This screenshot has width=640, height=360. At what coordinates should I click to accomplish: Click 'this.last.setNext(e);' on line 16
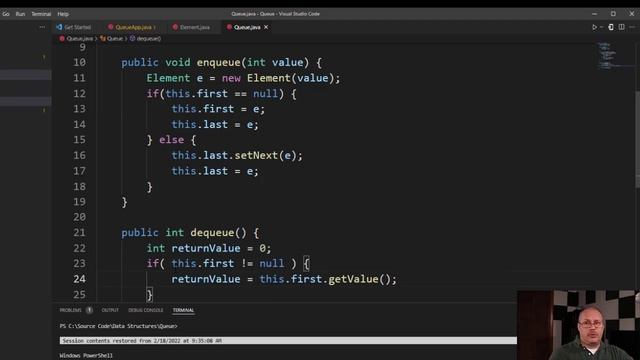(x=237, y=156)
